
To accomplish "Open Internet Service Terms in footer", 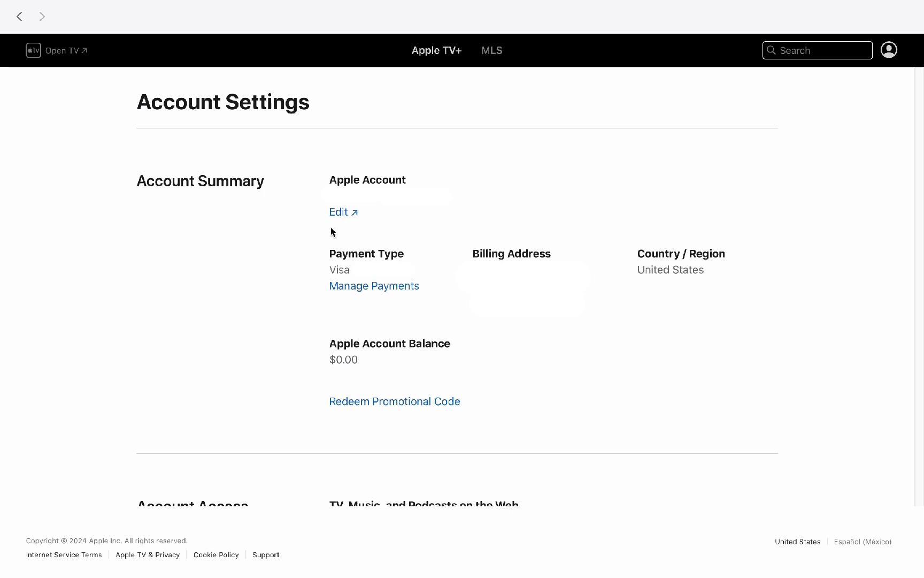I will click(64, 555).
